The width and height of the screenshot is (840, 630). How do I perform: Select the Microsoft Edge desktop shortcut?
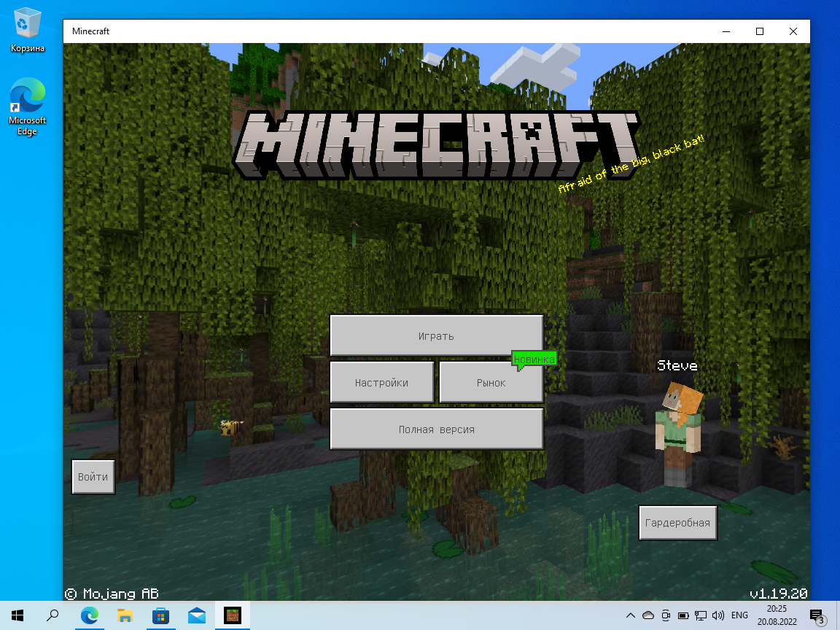[x=27, y=107]
